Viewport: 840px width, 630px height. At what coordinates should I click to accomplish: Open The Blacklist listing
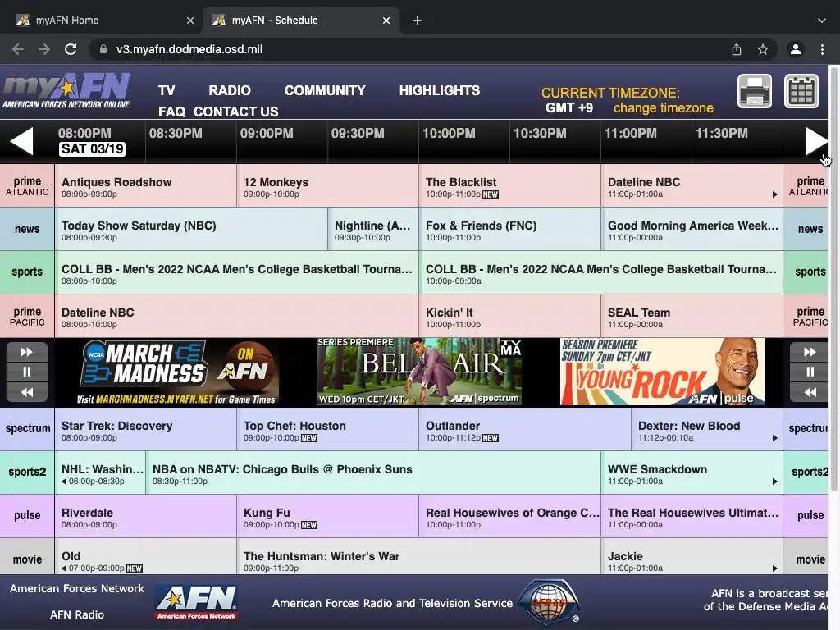[510, 186]
